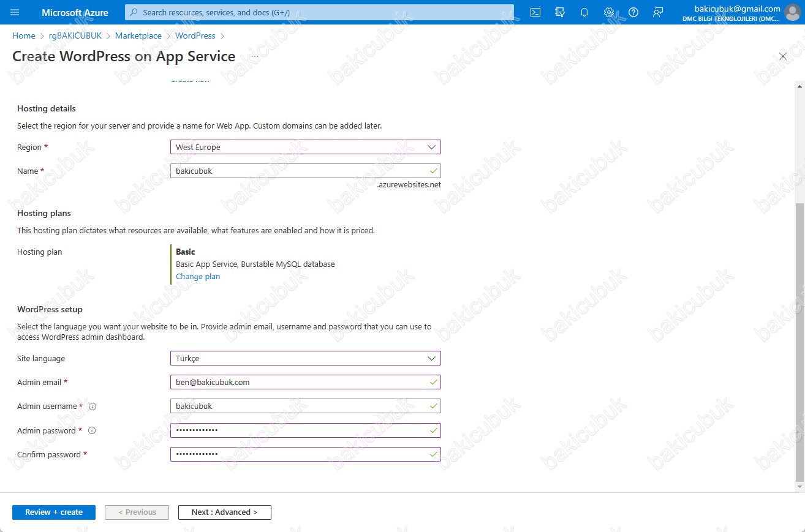Click the scrollbar up arrow
The image size is (805, 532).
pyautogui.click(x=799, y=86)
